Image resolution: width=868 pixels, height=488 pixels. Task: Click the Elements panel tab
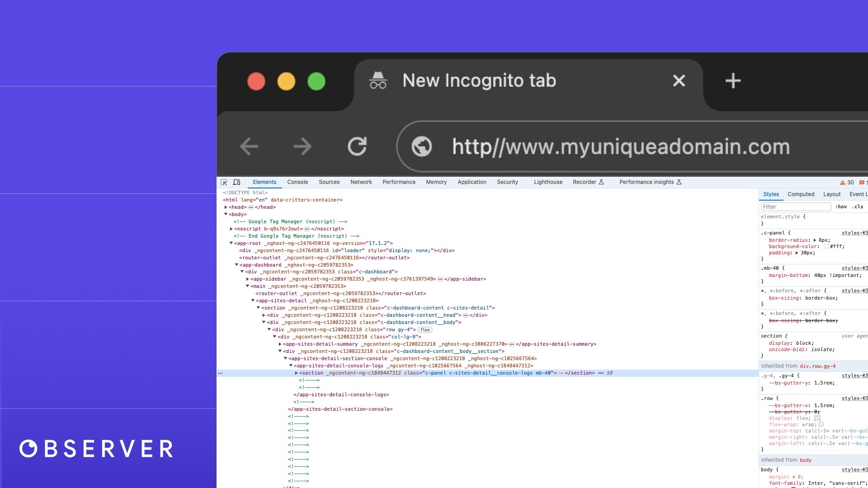[x=264, y=182]
